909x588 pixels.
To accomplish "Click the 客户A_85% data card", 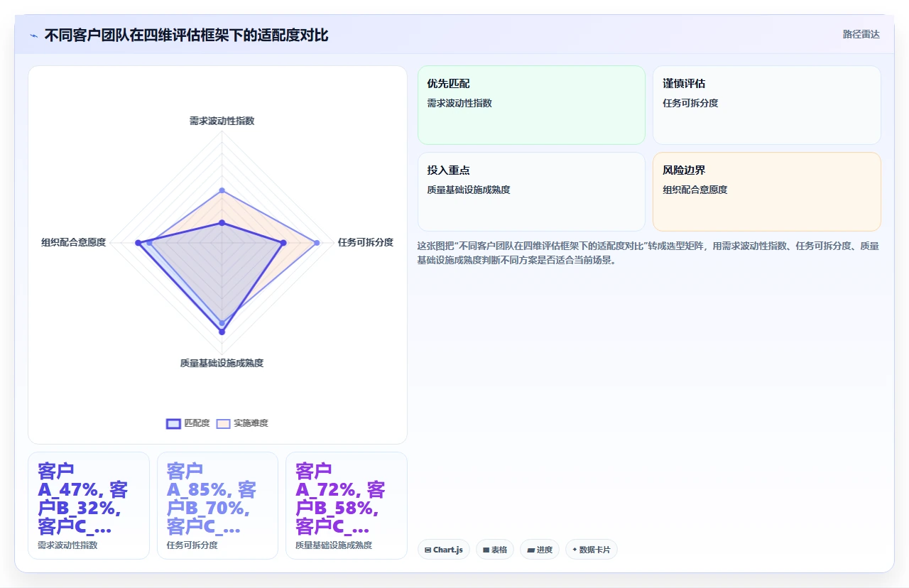I will point(217,506).
